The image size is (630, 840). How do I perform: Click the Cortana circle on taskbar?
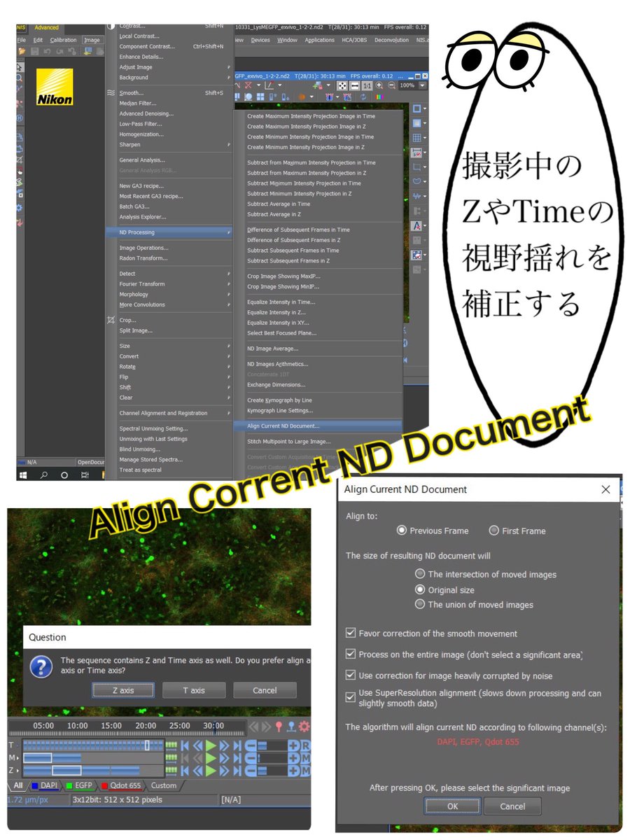[x=64, y=474]
